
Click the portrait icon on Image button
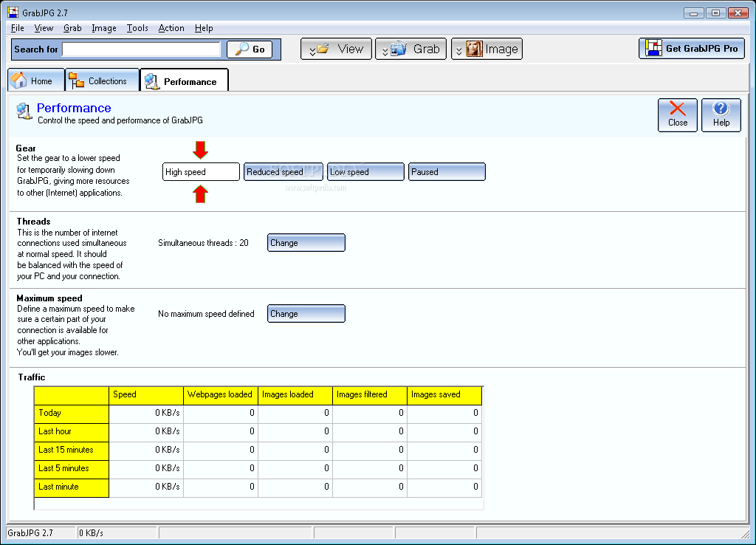(474, 49)
